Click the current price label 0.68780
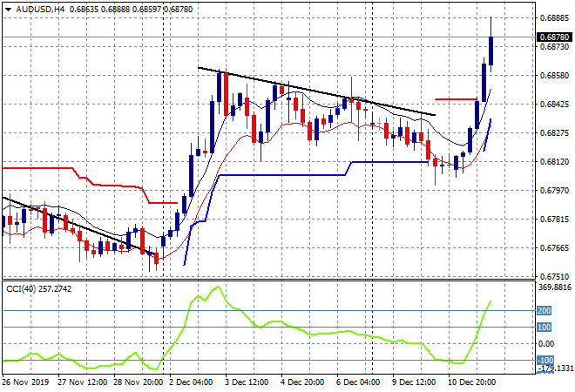This screenshot has height=392, width=575. (554, 37)
